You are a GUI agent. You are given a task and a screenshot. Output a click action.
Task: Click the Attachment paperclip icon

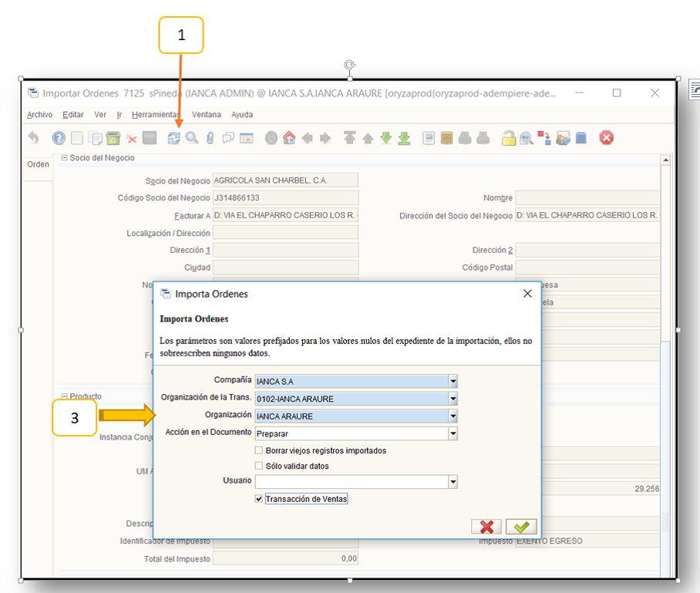[x=208, y=138]
